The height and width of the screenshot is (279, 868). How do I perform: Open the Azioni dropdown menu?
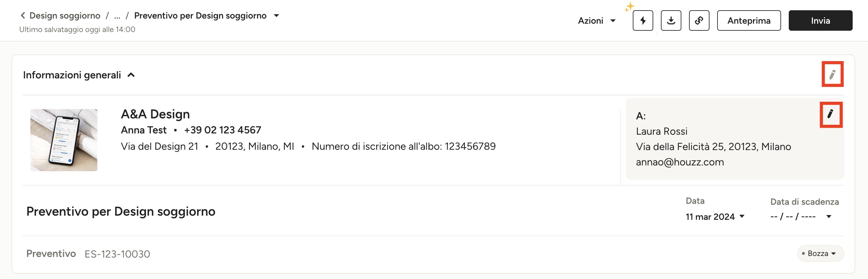point(596,20)
